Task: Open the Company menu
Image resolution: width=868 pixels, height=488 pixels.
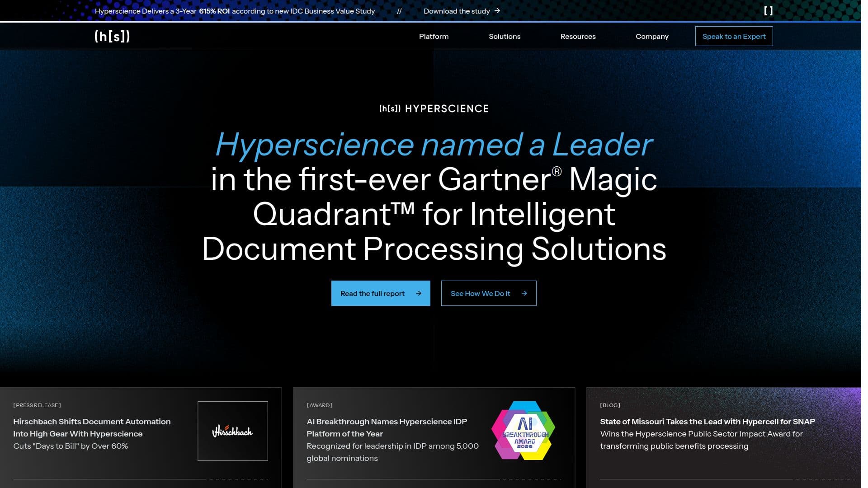Action: pos(652,36)
